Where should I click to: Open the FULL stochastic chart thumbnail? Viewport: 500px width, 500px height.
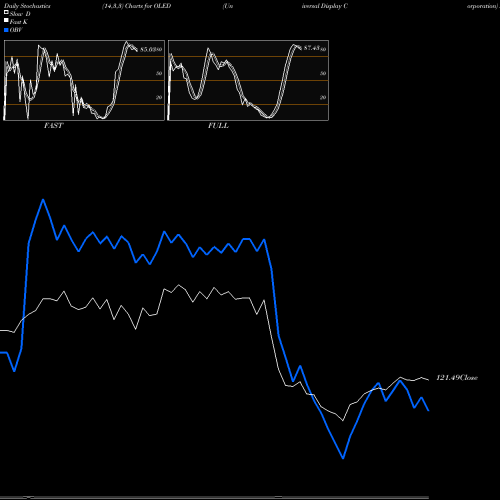point(248,80)
